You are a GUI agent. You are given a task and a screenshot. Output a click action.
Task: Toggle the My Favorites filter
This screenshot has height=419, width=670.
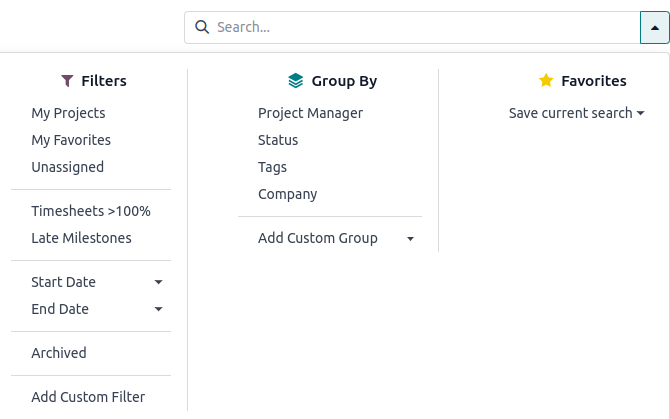tap(71, 140)
